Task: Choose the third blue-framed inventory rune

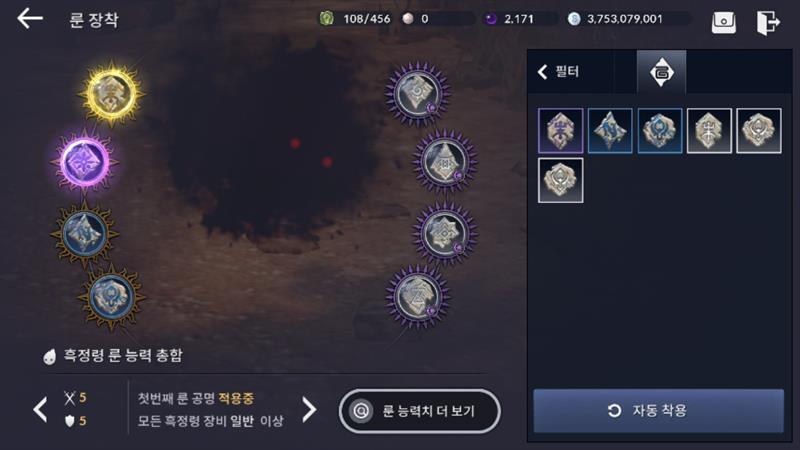Action: 659,131
